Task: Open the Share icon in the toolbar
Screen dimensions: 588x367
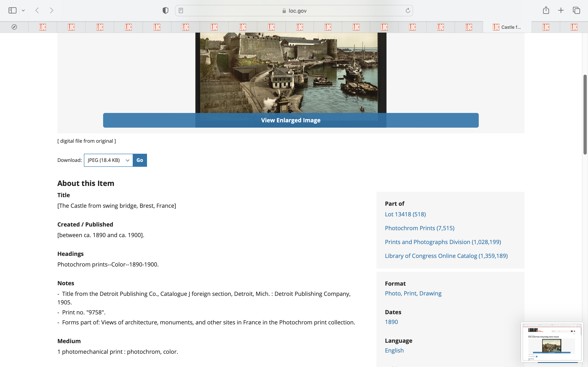Action: tap(546, 10)
